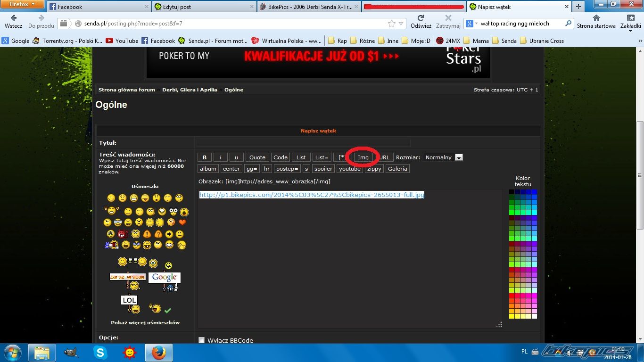Open the YouTube bookmark
The height and width of the screenshot is (362, 644).
122,41
